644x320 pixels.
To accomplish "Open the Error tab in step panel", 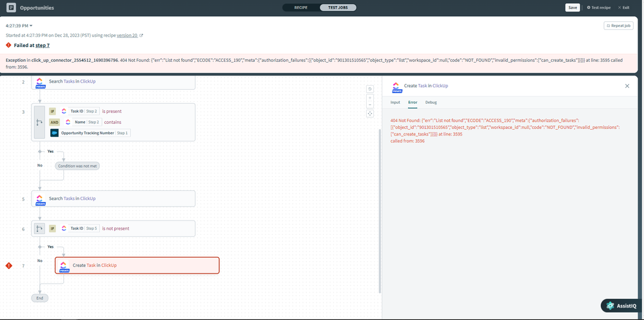I will [x=413, y=103].
